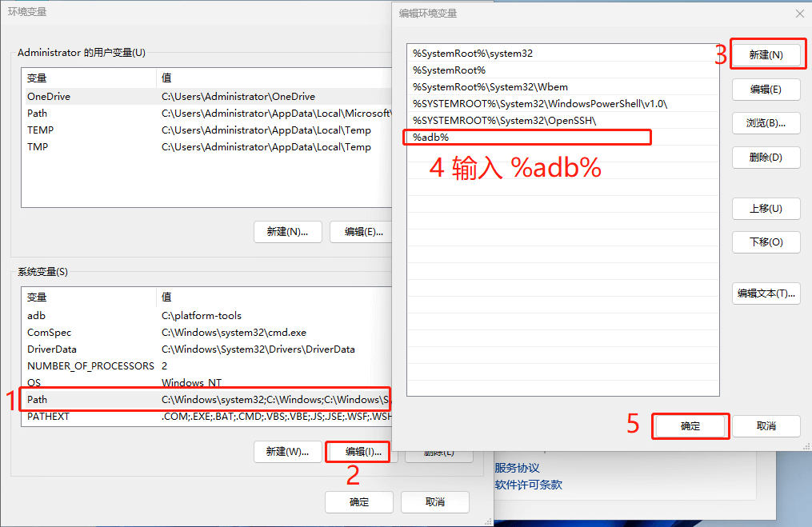Click 删除(D) to remove entry
812x527 pixels.
coord(766,158)
